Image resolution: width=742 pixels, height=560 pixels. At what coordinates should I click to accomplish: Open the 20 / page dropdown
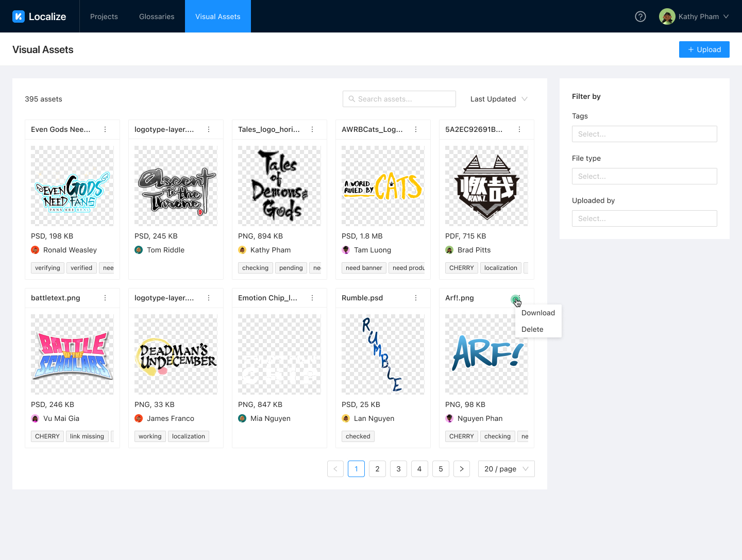click(x=506, y=469)
